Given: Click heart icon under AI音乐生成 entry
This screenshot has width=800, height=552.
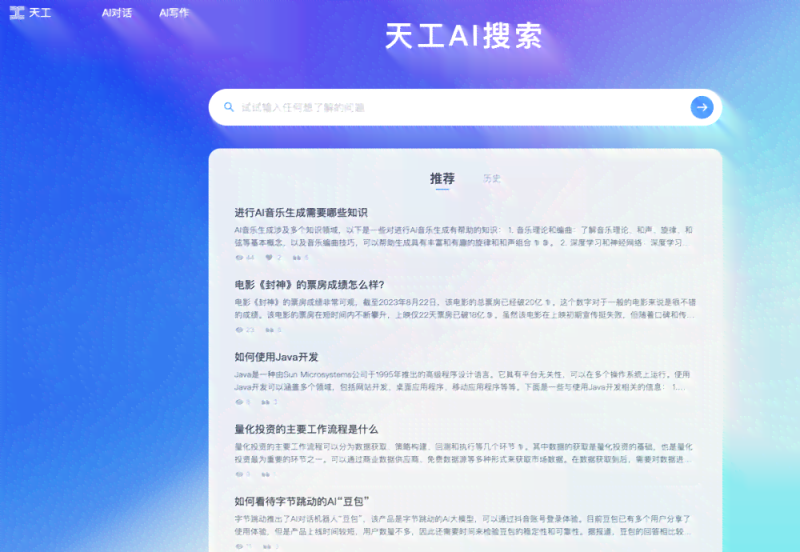Looking at the screenshot, I should [269, 257].
